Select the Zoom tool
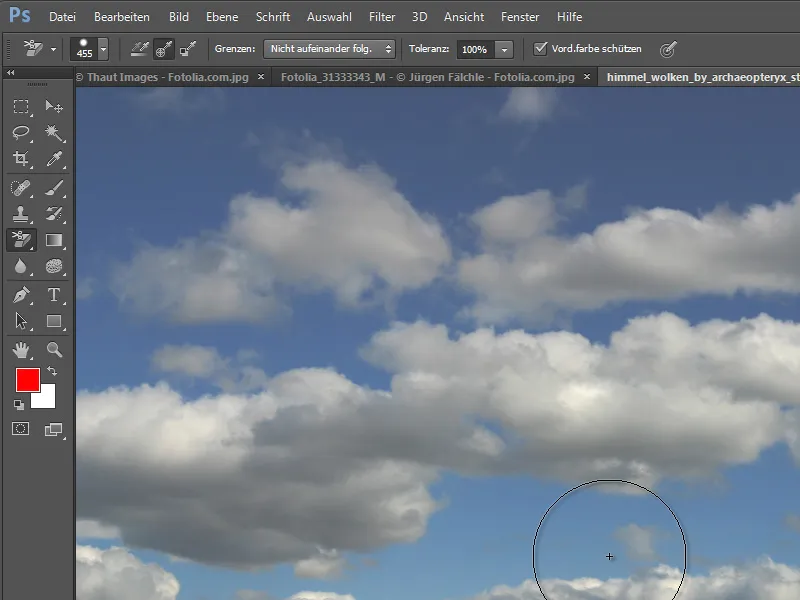 coord(54,350)
